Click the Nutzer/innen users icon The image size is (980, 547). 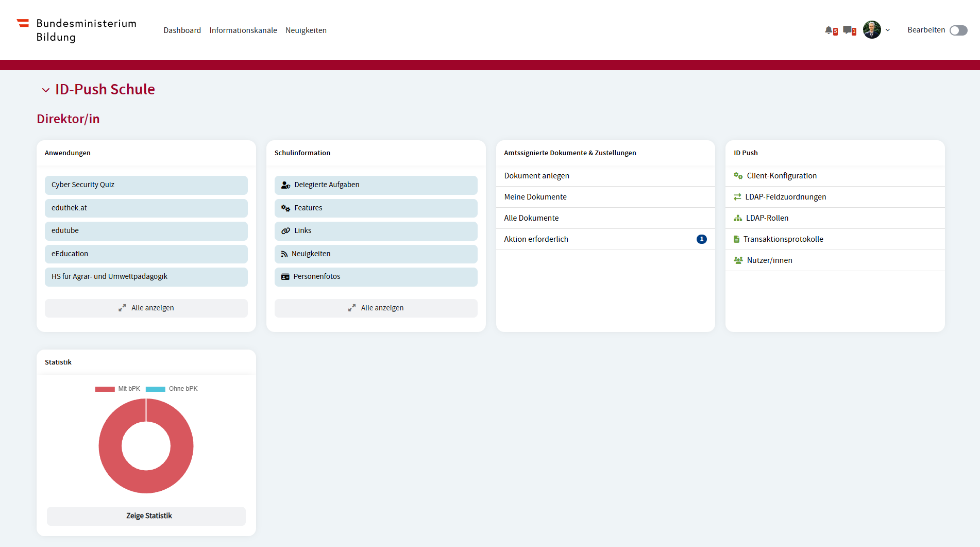point(738,260)
